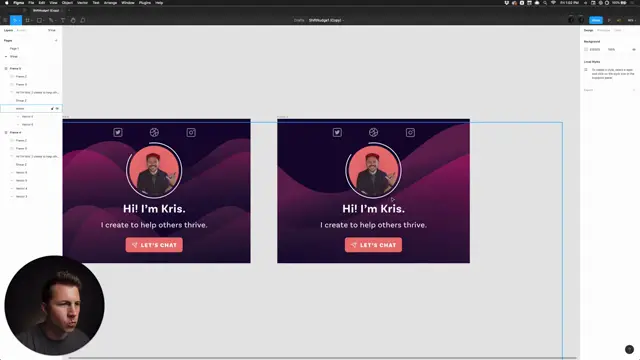
Task: Open the Plugins menu
Action: [144, 3]
